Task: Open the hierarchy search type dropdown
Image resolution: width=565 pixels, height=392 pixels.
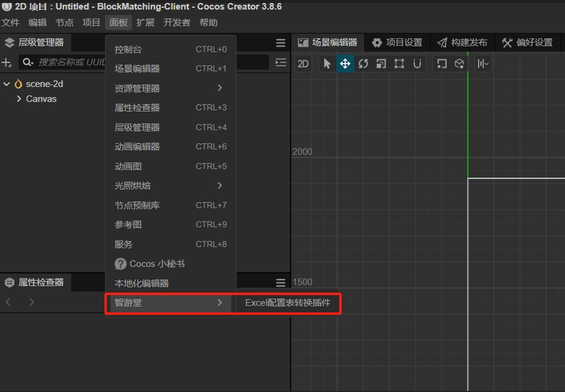Action: point(28,62)
